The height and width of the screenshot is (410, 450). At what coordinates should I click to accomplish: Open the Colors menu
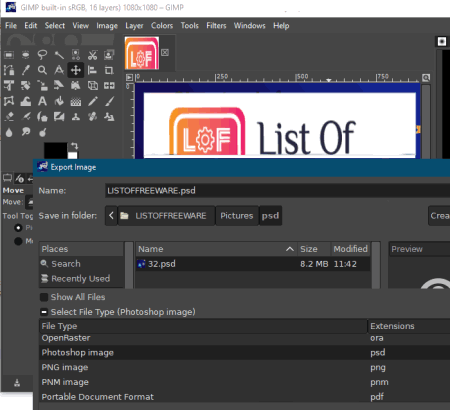(x=162, y=26)
